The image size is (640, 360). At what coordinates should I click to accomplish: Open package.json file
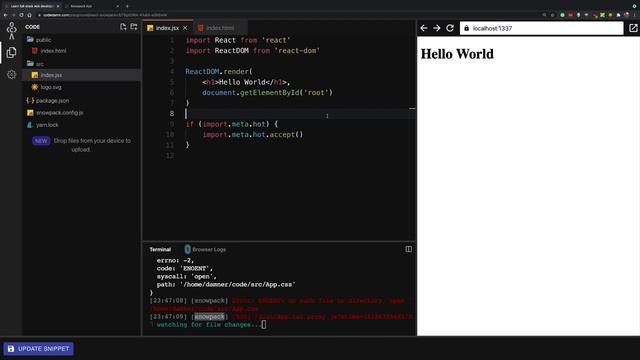48,100
